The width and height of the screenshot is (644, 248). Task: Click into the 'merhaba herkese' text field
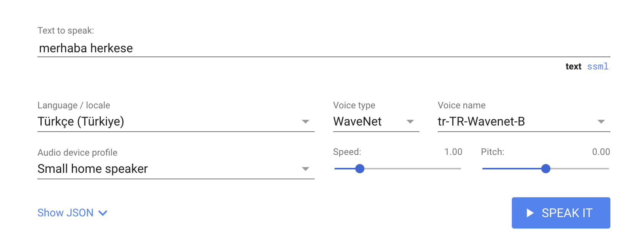[324, 48]
